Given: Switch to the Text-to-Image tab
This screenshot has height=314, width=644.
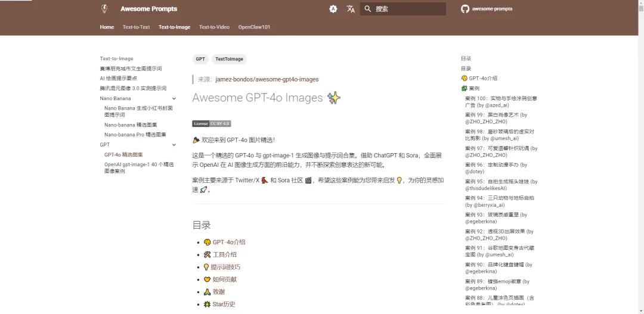Looking at the screenshot, I should pos(175,27).
